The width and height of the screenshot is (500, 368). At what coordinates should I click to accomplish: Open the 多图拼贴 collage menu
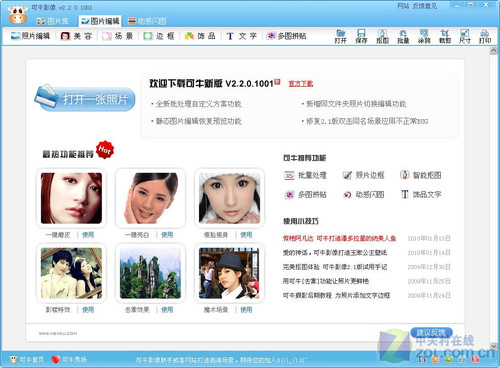(286, 36)
